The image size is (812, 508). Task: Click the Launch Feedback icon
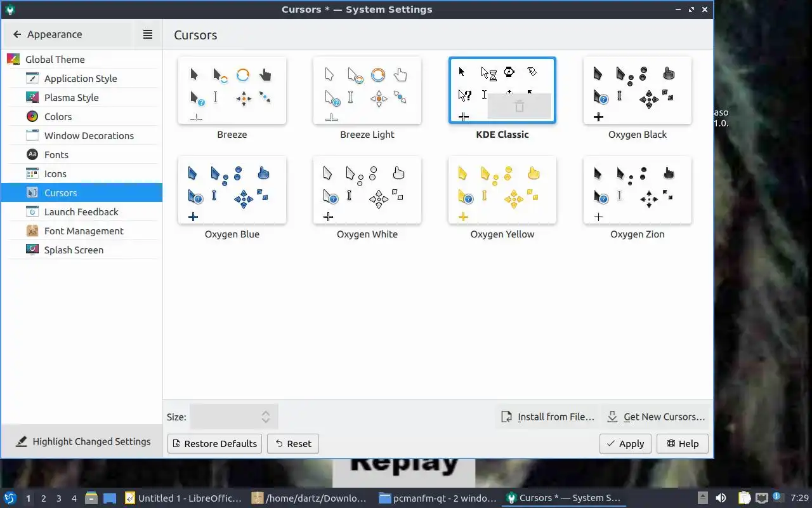coord(32,211)
